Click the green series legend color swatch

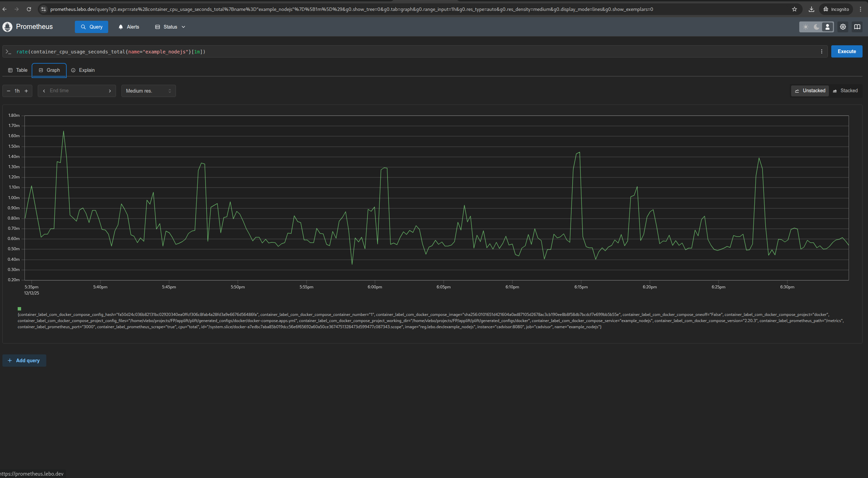point(20,309)
